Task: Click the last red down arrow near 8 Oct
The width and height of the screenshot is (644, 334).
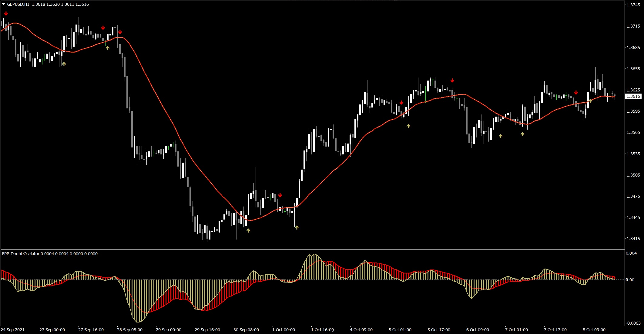Action: [576, 93]
